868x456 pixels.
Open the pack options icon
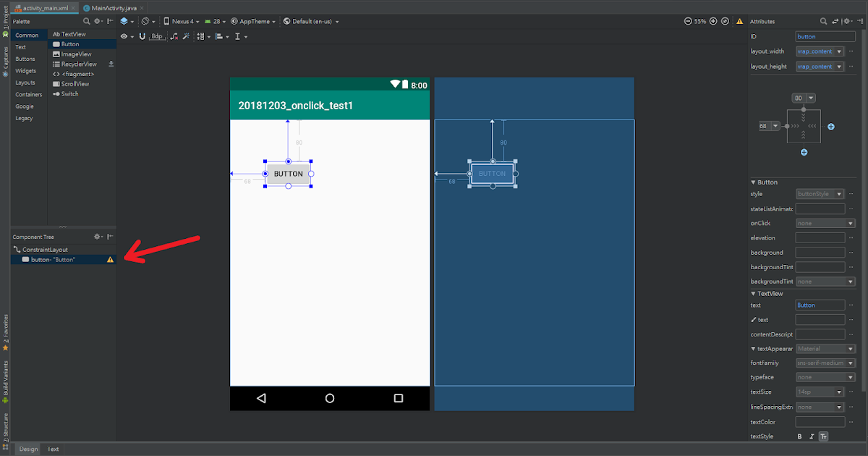(x=203, y=36)
